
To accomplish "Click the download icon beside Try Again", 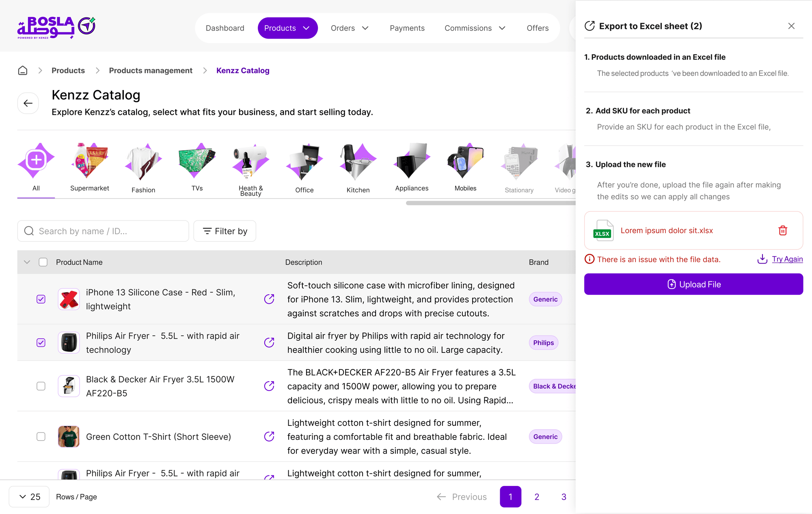I will [x=762, y=259].
